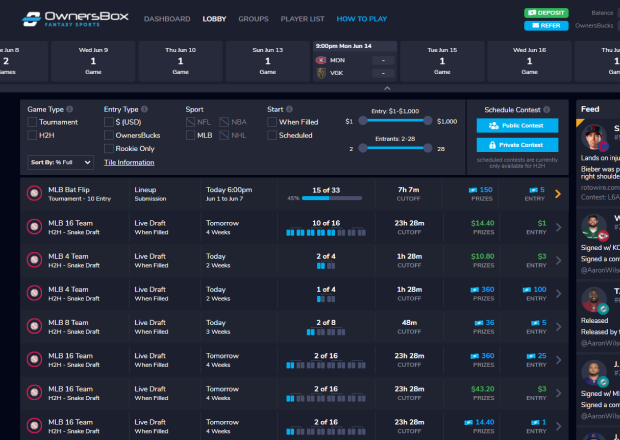The height and width of the screenshot is (440, 620).
Task: Select the MLB Bat Flip tournament row
Action: pyautogui.click(x=294, y=194)
